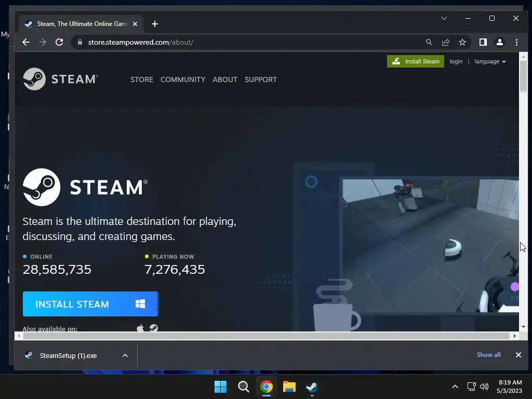Click the green Install Steam button

tap(415, 61)
